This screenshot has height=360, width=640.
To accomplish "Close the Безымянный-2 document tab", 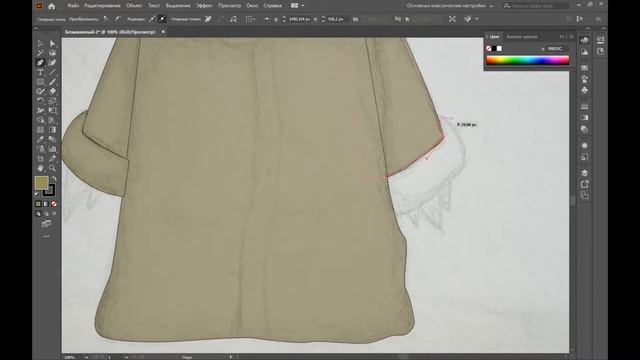I will tap(163, 31).
